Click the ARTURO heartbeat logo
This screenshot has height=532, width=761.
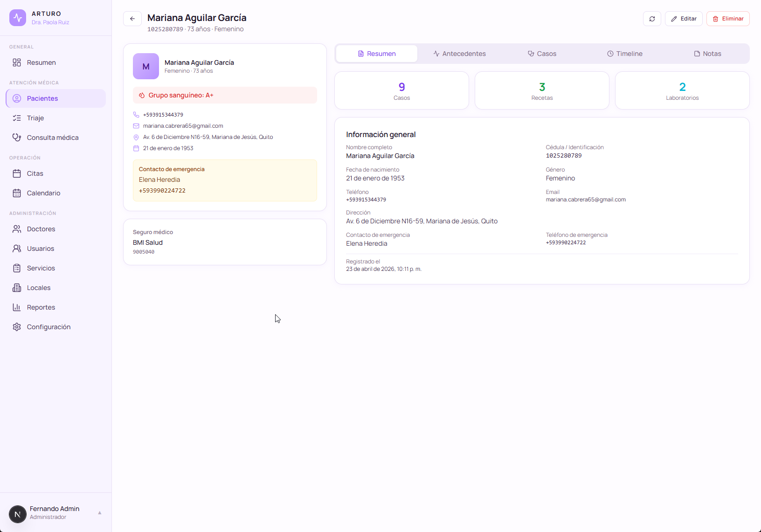point(18,18)
